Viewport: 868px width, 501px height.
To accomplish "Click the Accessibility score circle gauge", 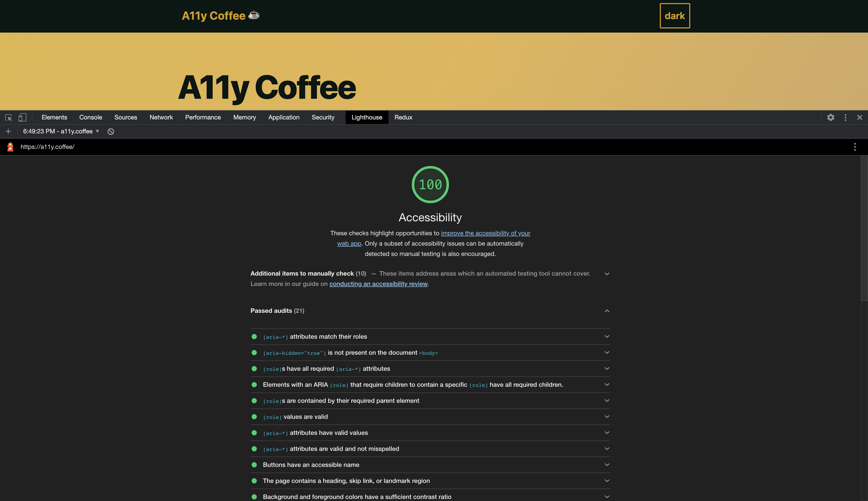I will coord(430,184).
